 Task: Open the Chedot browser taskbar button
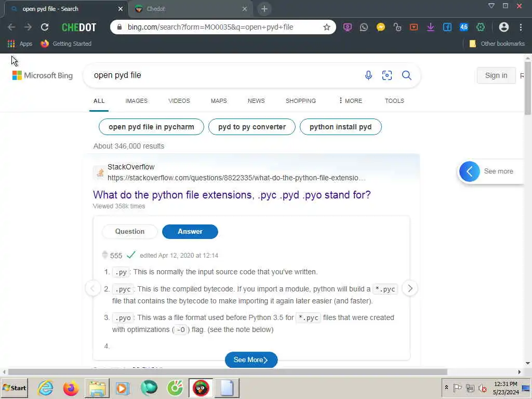201,388
